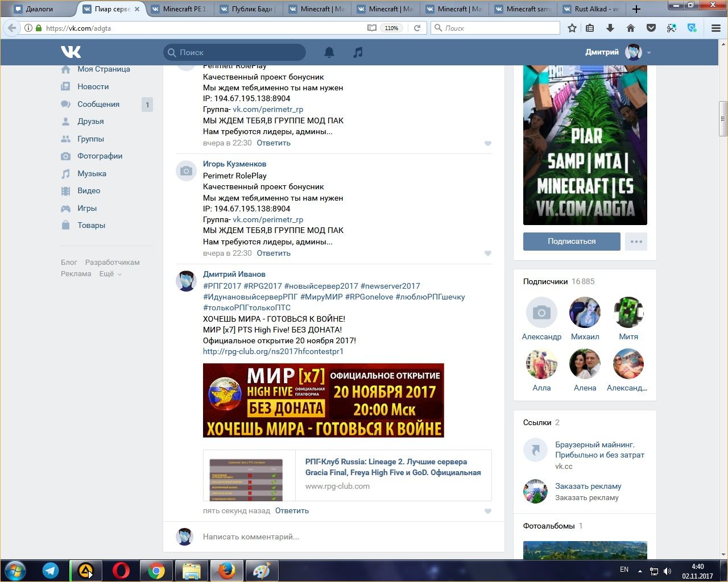The width and height of the screenshot is (728, 582).
Task: Launch Google Chrome from the taskbar
Action: 156,570
